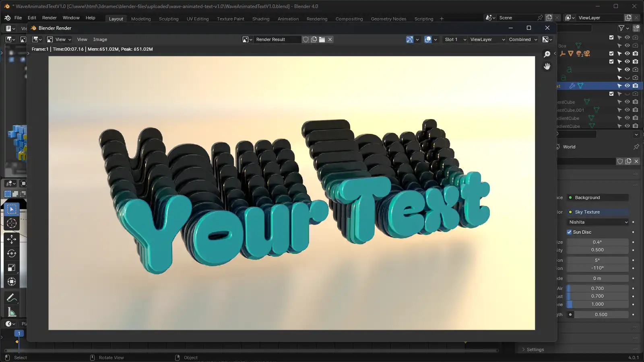Click world datablock fake user shield
644x362 pixels.
click(x=620, y=161)
